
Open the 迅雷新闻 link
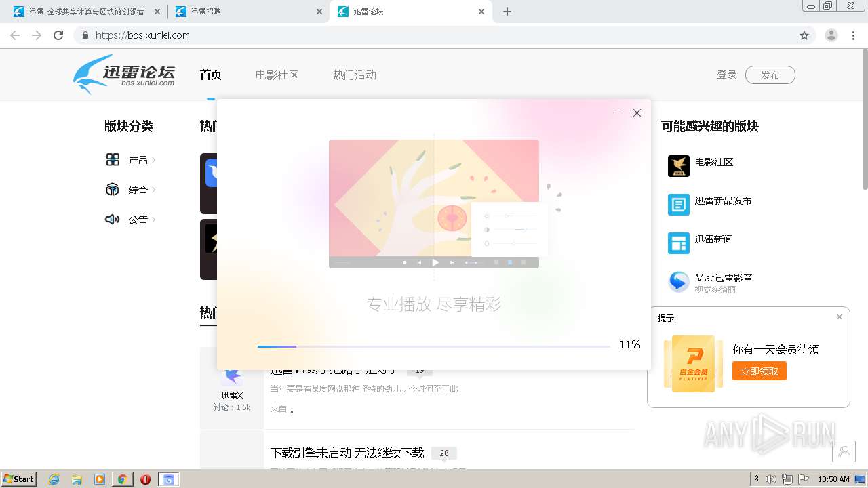coord(713,239)
